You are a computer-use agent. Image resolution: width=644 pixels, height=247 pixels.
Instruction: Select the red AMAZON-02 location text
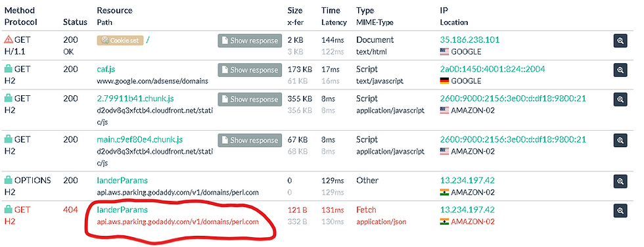tap(472, 222)
